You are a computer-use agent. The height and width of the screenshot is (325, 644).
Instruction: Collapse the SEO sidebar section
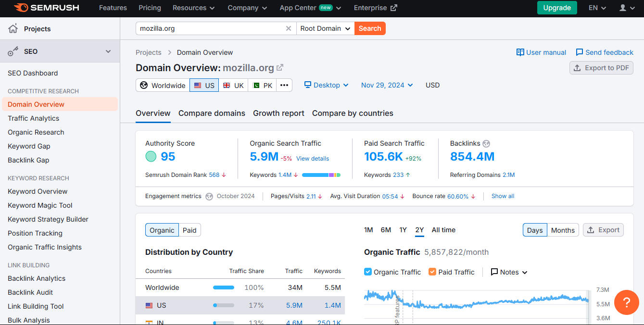(108, 51)
